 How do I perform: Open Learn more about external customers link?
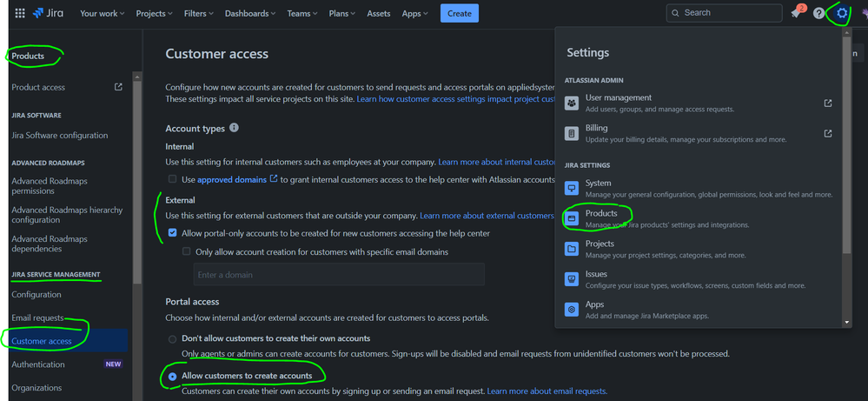(487, 216)
